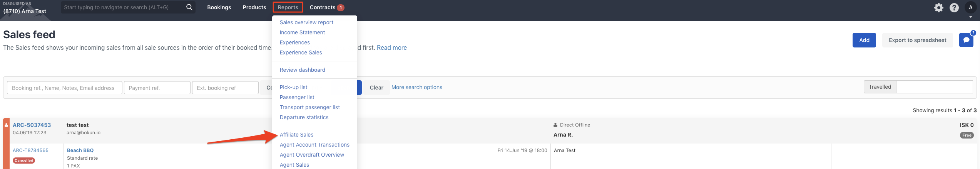This screenshot has width=980, height=169.
Task: Open product booking ARC-T8784565
Action: (x=30, y=150)
